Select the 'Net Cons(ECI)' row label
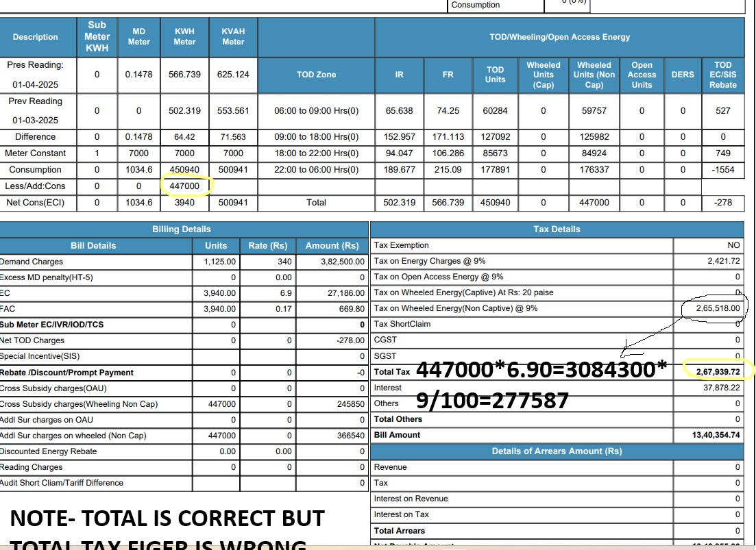 (x=35, y=202)
